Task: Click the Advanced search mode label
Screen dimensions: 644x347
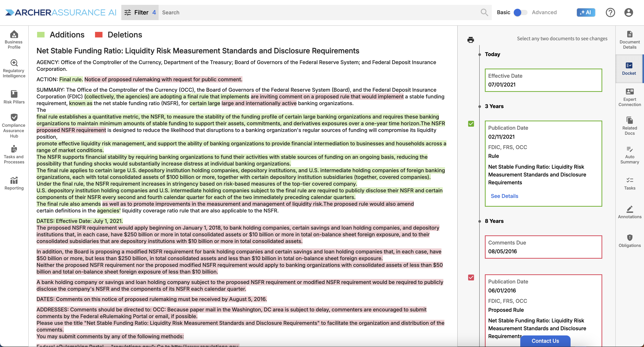Action: click(x=544, y=12)
